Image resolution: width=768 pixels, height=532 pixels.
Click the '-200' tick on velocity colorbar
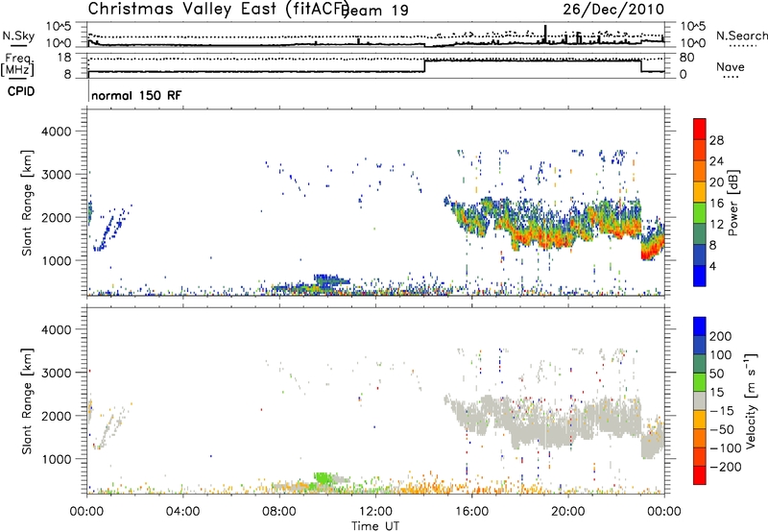pyautogui.click(x=726, y=467)
